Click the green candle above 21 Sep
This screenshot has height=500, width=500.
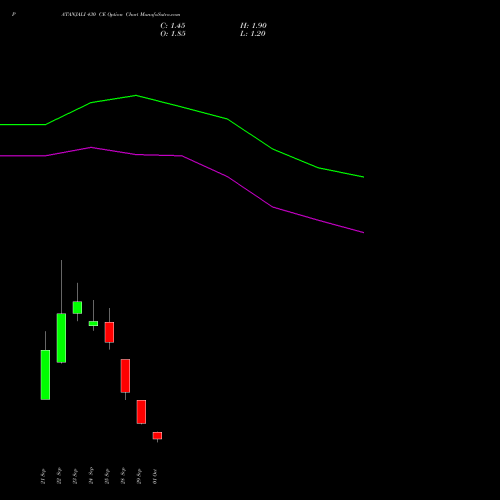[x=45, y=375]
